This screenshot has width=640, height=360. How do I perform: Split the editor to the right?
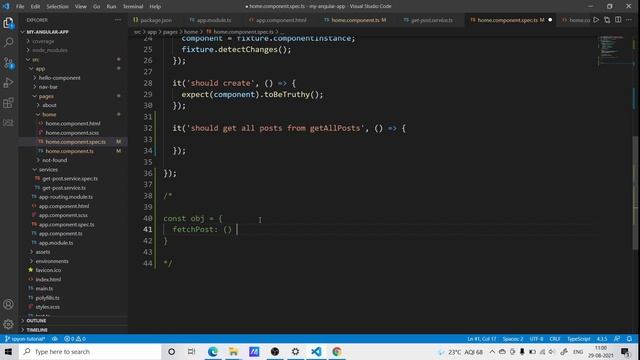[618, 20]
